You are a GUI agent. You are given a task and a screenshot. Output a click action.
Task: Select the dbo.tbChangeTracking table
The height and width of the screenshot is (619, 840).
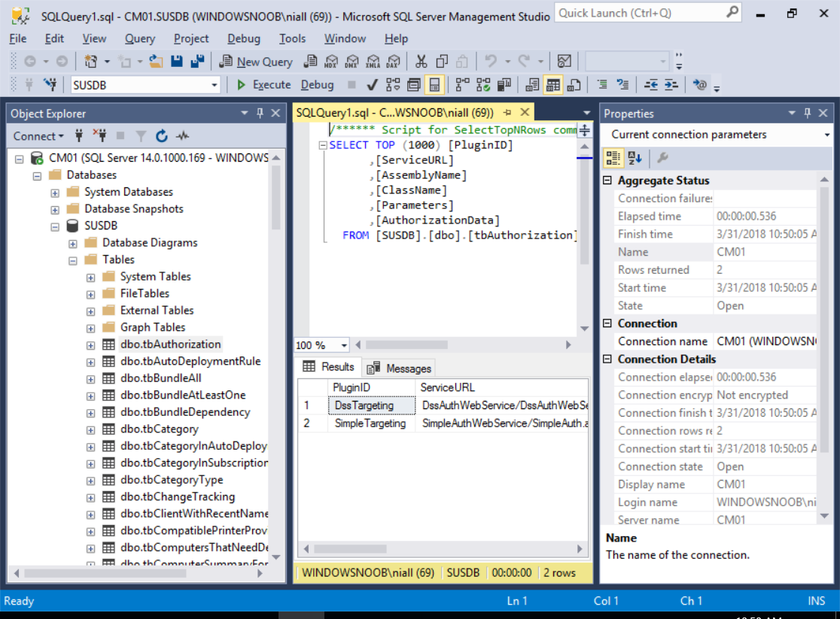tap(178, 497)
